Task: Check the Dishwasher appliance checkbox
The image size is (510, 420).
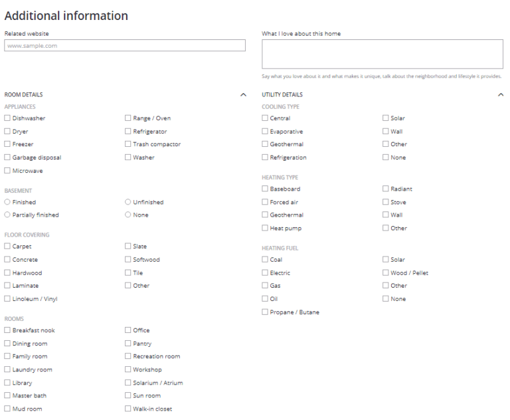Action: click(7, 118)
